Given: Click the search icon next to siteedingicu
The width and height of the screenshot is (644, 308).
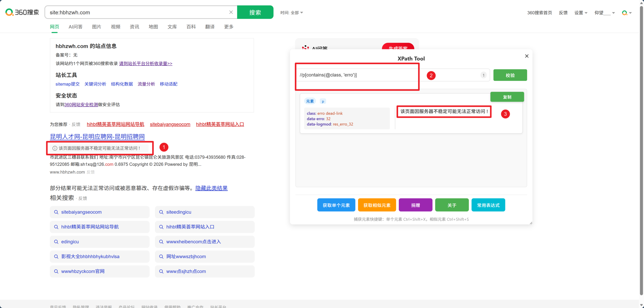Looking at the screenshot, I should 161,212.
